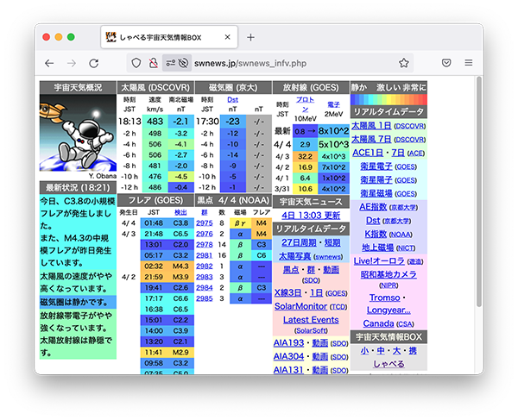Open the tracking protection shield icon
Image resolution: width=518 pixels, height=420 pixels.
click(x=136, y=63)
